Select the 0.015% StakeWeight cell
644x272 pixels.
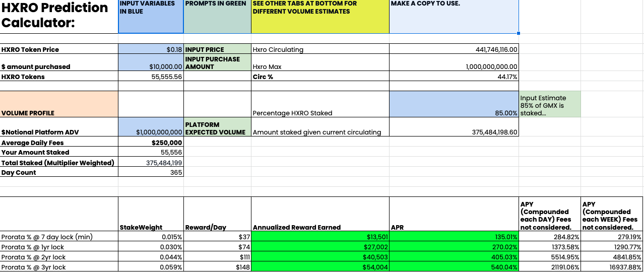pos(151,237)
